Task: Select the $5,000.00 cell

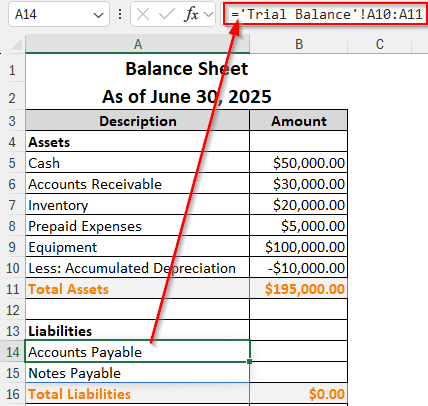Action: point(299,226)
